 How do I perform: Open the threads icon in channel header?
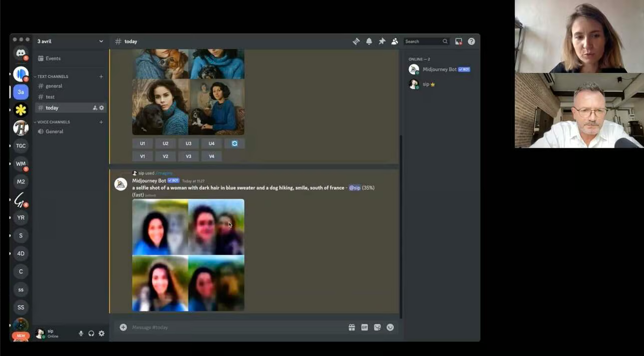pos(356,41)
